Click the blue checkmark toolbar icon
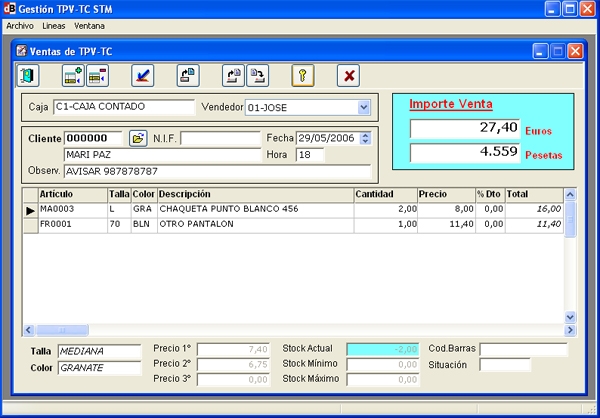The width and height of the screenshot is (600, 418). point(143,75)
